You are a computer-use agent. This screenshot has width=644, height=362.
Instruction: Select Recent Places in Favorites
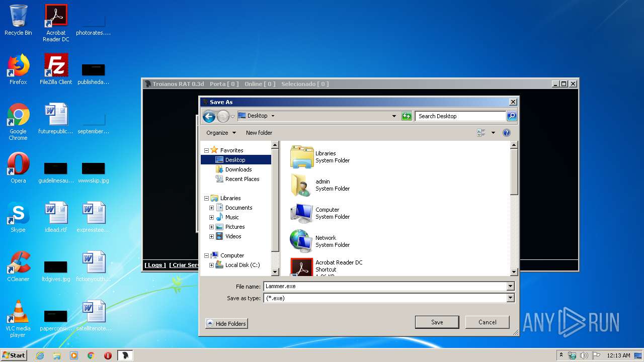243,179
